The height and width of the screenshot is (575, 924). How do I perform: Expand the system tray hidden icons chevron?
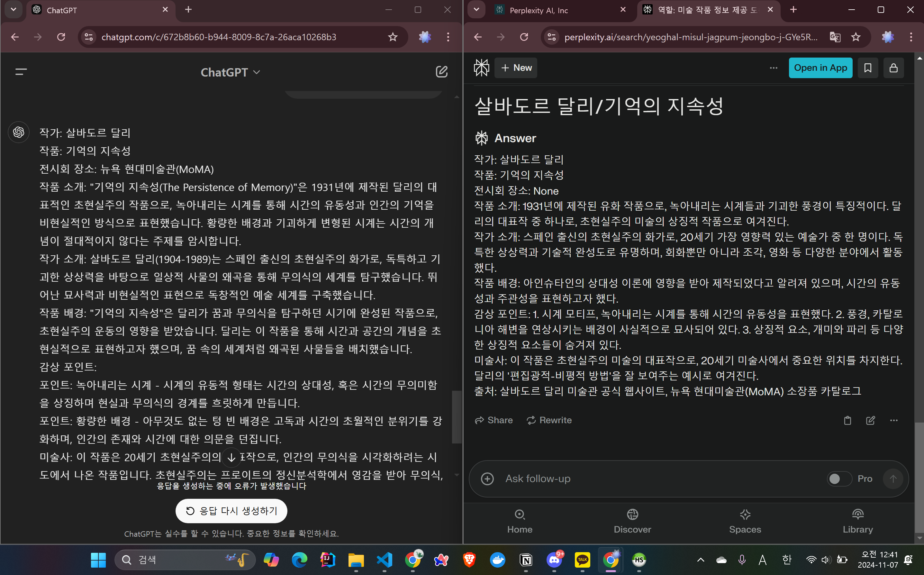point(701,560)
